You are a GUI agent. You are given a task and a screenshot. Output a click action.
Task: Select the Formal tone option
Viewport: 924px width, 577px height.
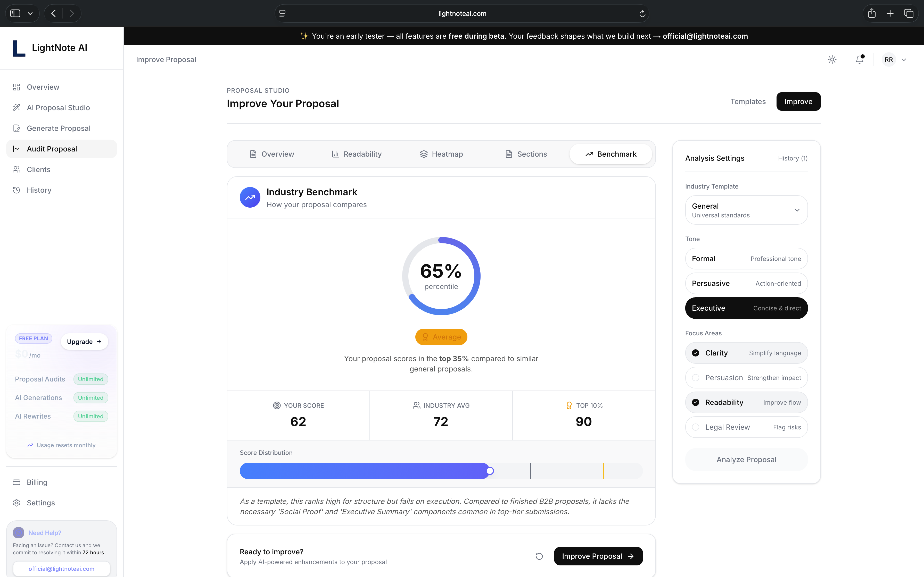coord(746,259)
